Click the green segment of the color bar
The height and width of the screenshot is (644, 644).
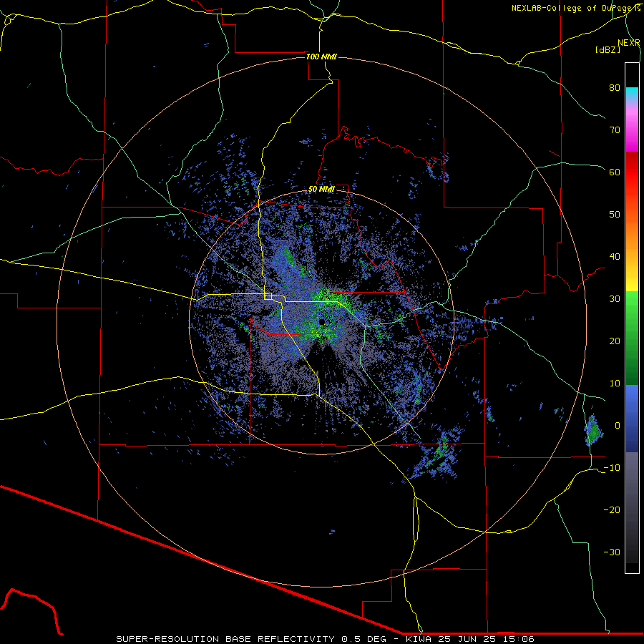tap(632, 338)
